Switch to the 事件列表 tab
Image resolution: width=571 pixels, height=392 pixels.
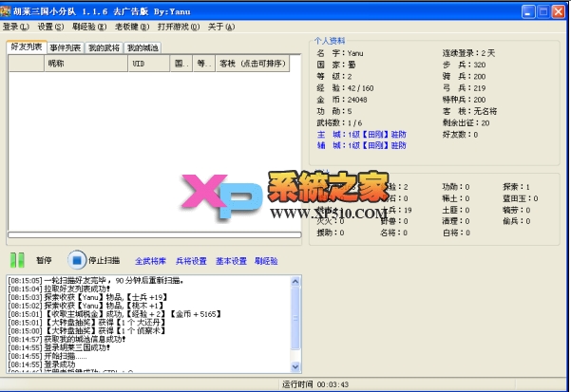pos(66,47)
